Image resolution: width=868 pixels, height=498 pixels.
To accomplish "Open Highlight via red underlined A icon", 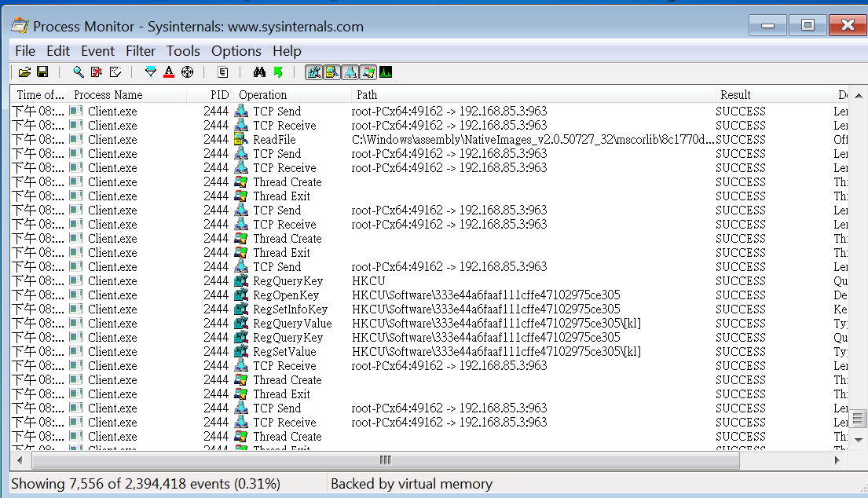I will [169, 72].
